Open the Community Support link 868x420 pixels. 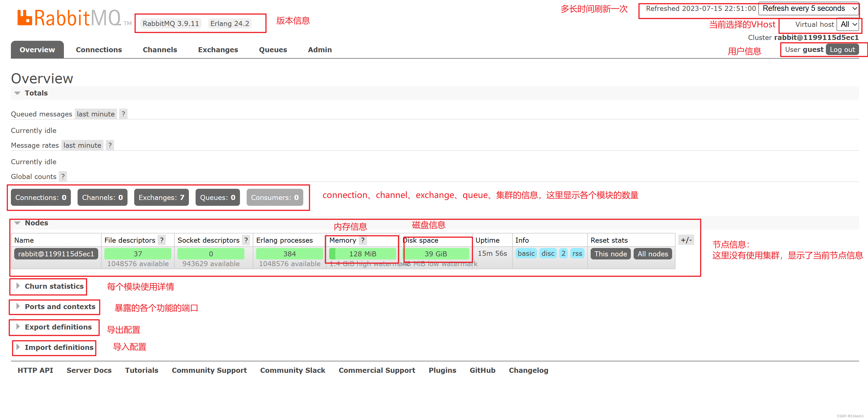tap(209, 370)
